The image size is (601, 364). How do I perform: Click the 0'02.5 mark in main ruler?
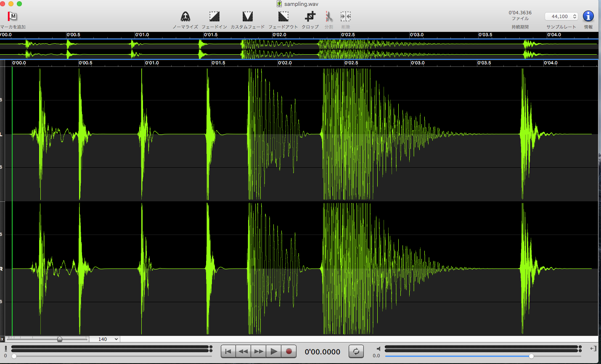(351, 63)
